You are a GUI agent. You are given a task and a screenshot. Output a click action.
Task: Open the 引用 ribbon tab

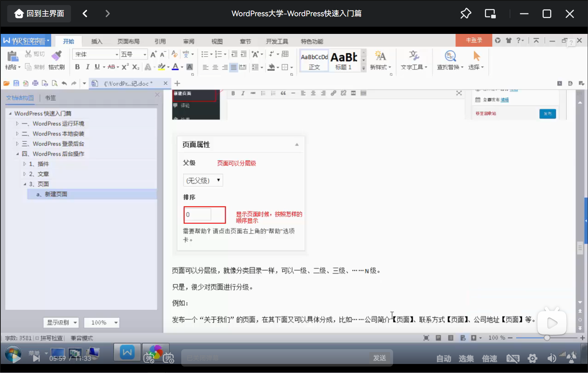[x=160, y=41]
